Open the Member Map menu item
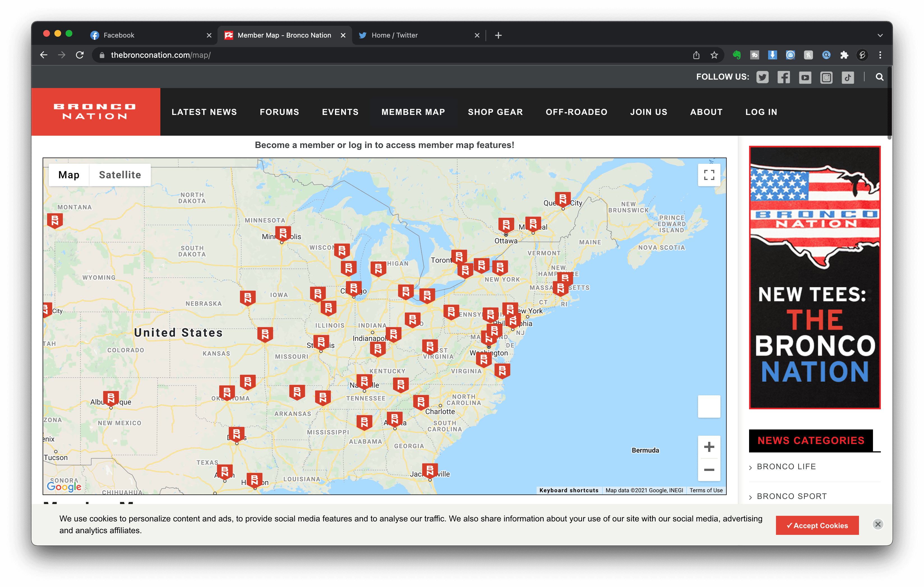The width and height of the screenshot is (924, 587). (x=413, y=112)
